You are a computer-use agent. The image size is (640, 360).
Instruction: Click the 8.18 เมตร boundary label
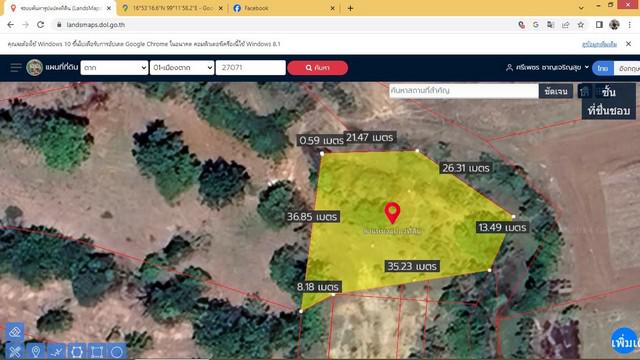(x=318, y=287)
